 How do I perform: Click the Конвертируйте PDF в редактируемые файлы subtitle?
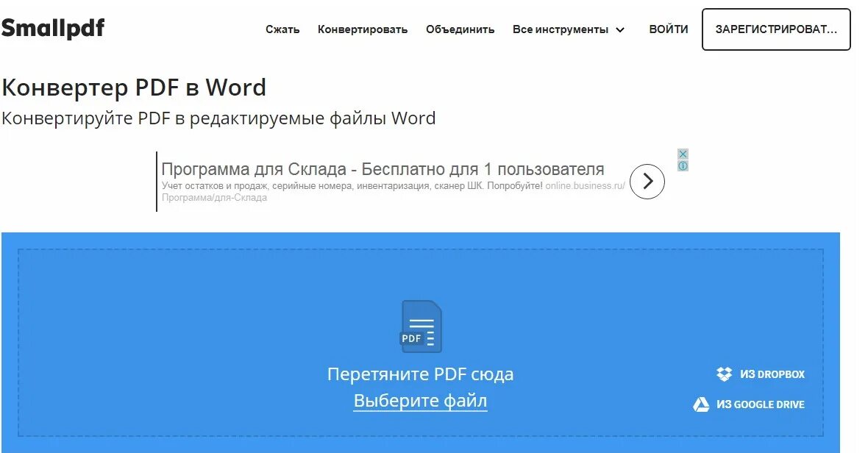[218, 118]
